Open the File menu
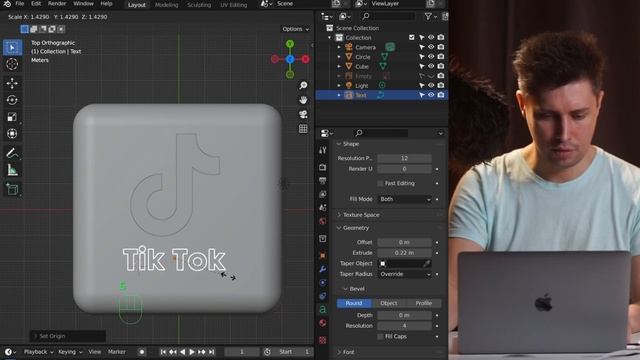This screenshot has width=640, height=360. (x=20, y=4)
